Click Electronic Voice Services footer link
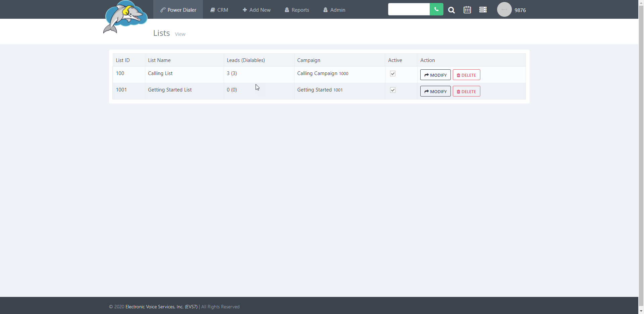 point(161,307)
